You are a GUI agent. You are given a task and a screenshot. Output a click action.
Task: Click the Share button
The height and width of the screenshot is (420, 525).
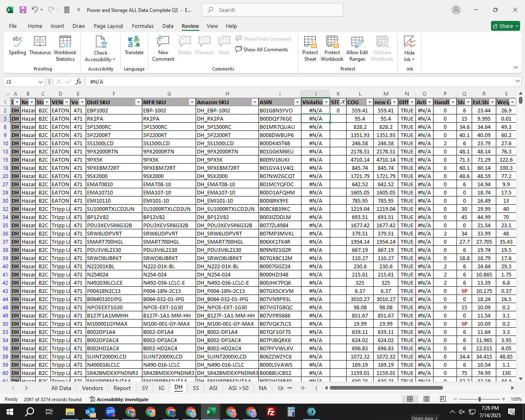pos(505,26)
